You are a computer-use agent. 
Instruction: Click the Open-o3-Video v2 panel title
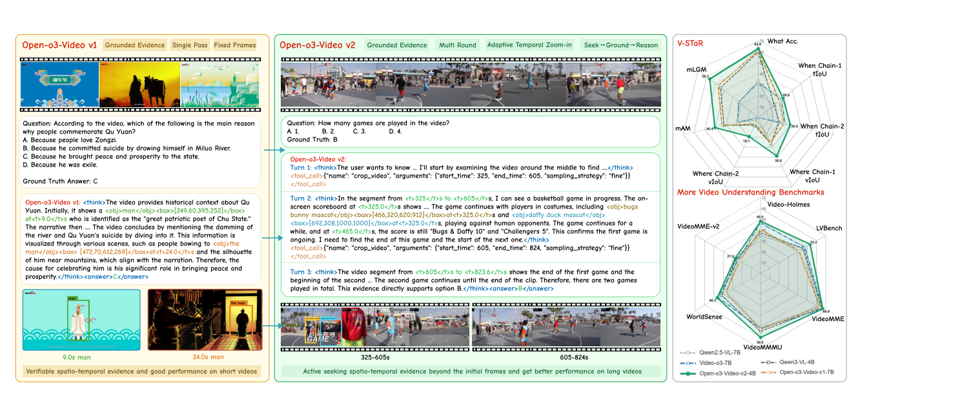[x=317, y=45]
